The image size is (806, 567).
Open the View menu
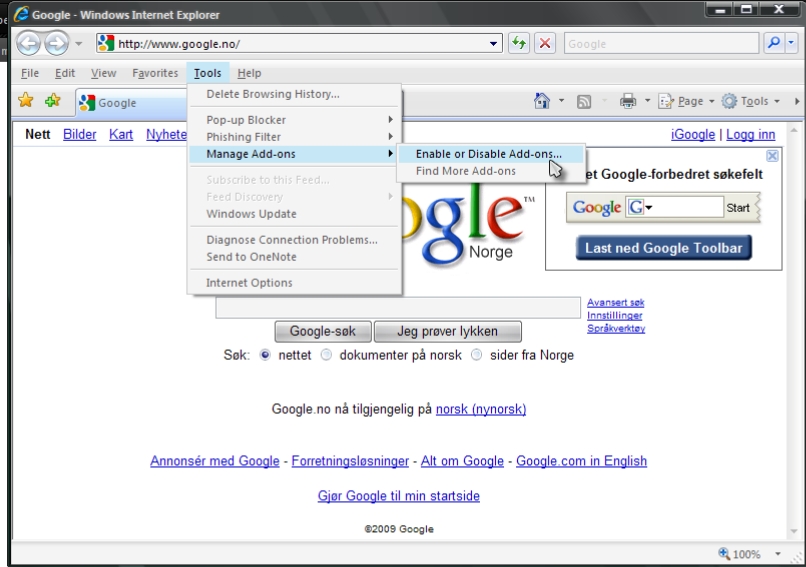tap(103, 73)
